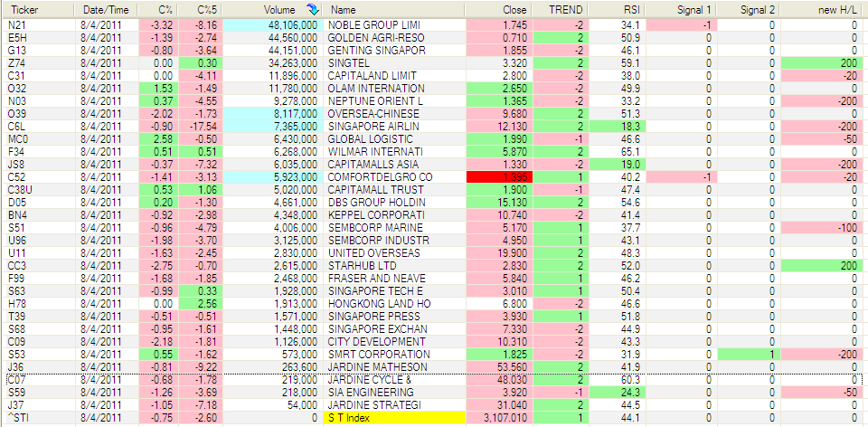Sort the table by Name header
868x427 pixels.
(x=394, y=9)
